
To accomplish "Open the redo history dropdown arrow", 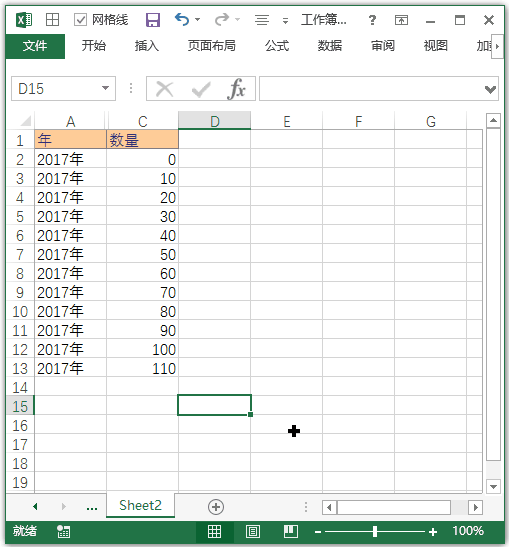I will [238, 20].
